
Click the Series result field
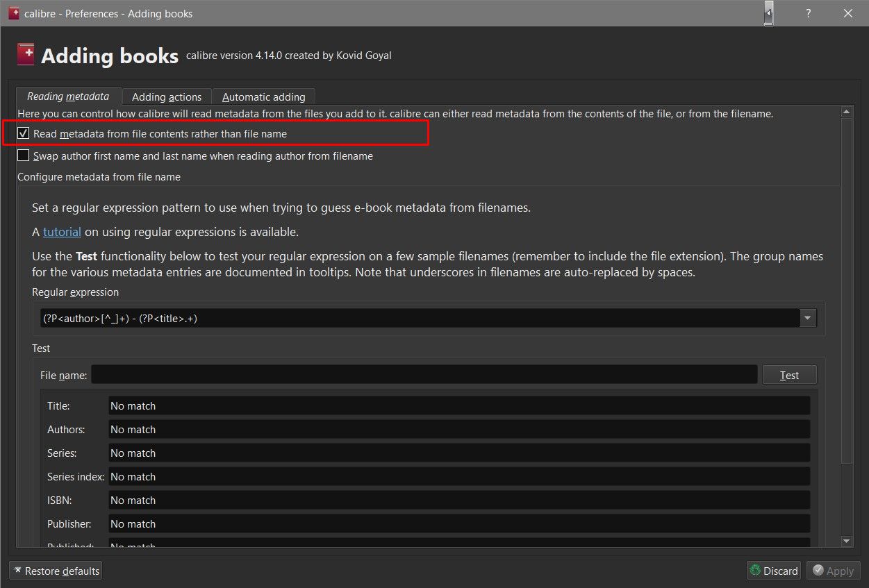click(x=459, y=453)
